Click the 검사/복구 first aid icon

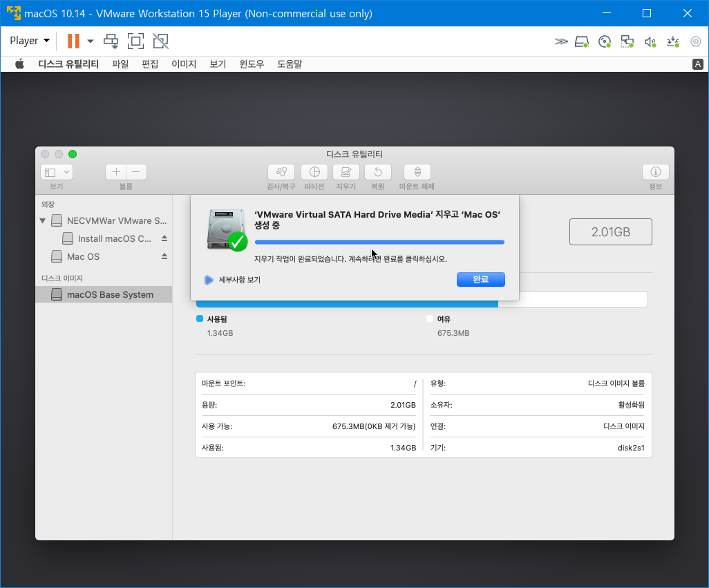pyautogui.click(x=281, y=172)
